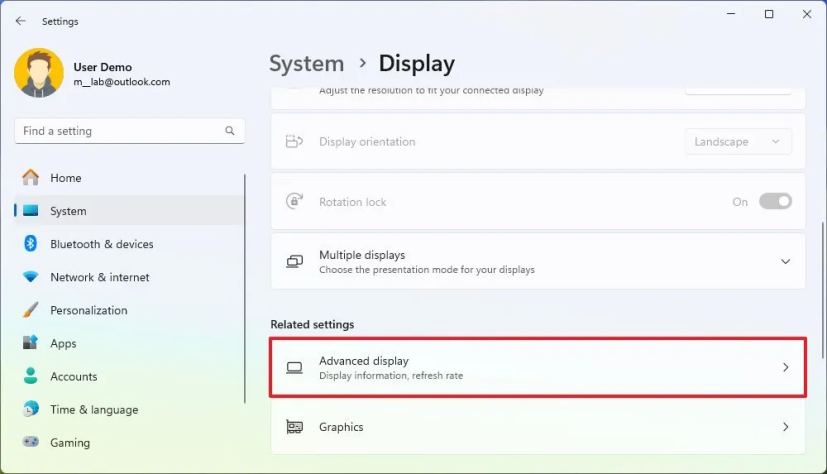Click the Graphics card icon
The height and width of the screenshot is (474, 827).
point(294,426)
